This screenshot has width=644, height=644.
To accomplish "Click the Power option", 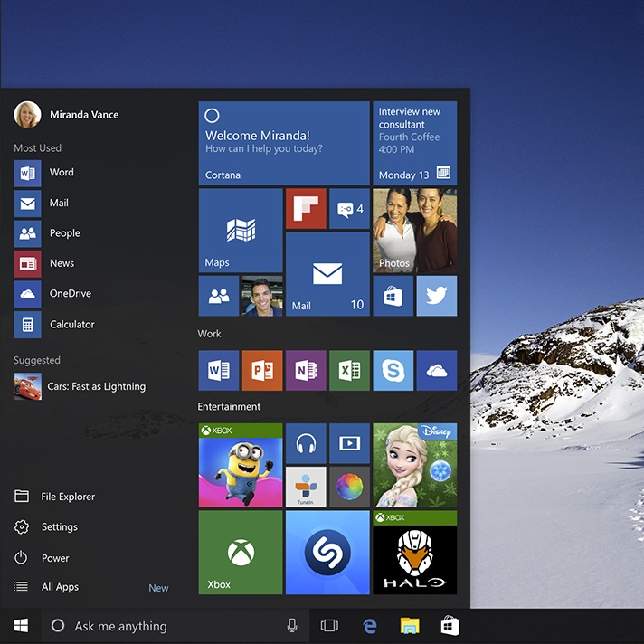I will (42, 558).
